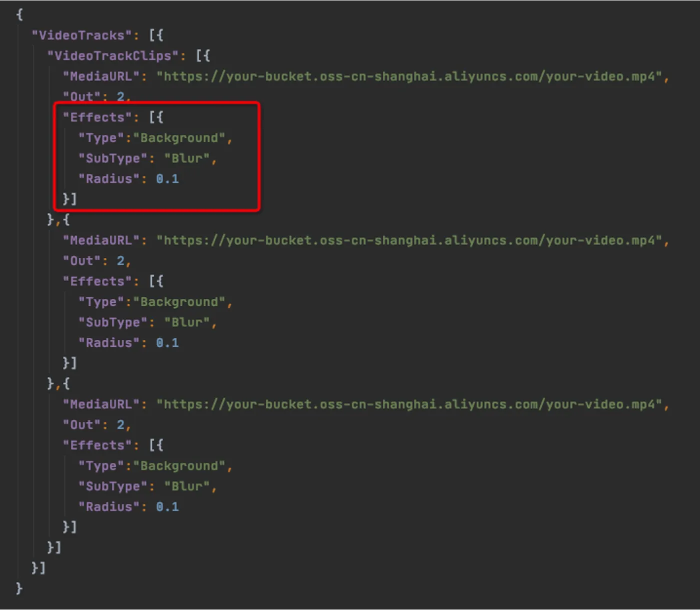Viewport: 700px width, 610px height.
Task: Click the "SubType" key in the third clip
Action: [x=112, y=487]
